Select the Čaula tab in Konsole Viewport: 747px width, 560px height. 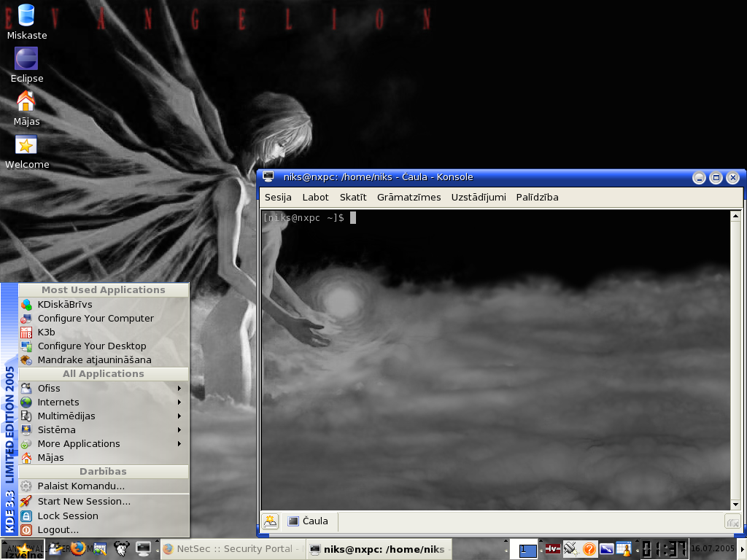(309, 521)
